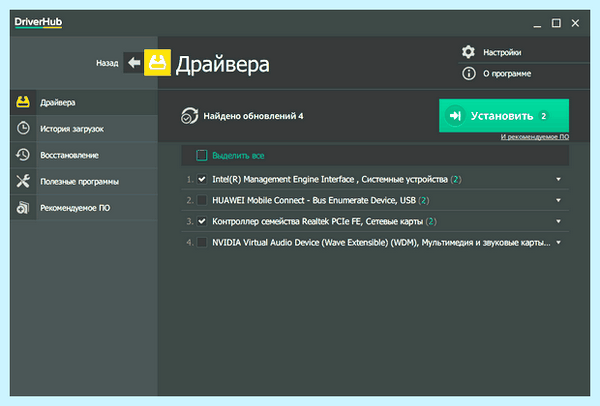
Task: Tick the Выделить все checkbox
Action: pos(202,155)
